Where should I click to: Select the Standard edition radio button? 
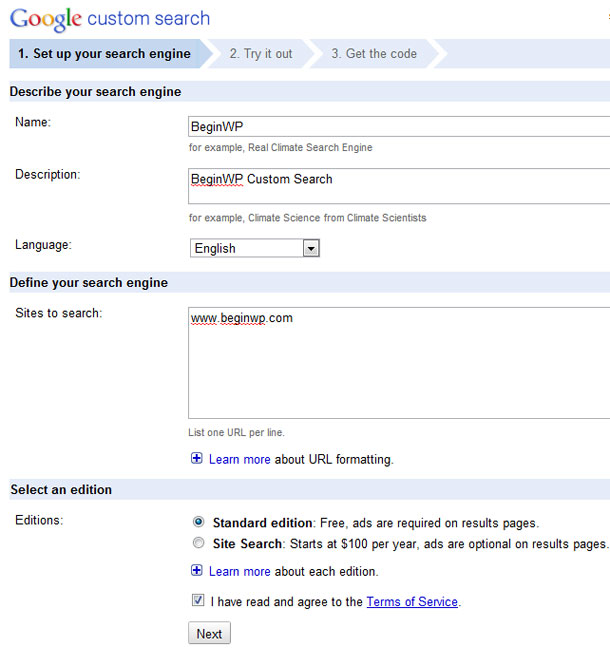198,522
